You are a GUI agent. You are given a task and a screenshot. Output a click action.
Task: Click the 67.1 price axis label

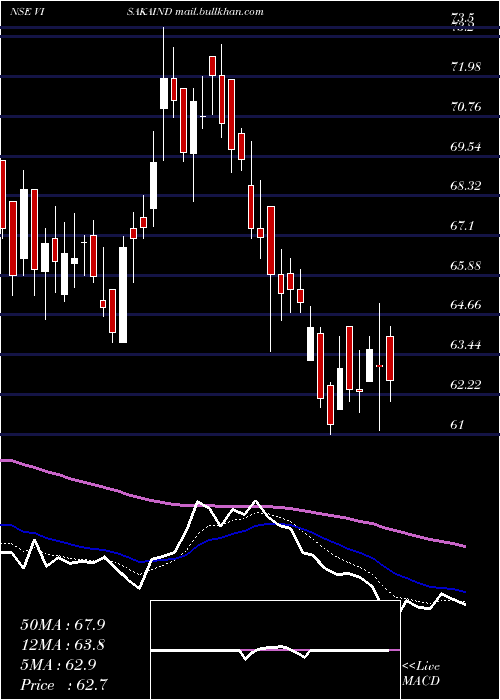pyautogui.click(x=462, y=226)
